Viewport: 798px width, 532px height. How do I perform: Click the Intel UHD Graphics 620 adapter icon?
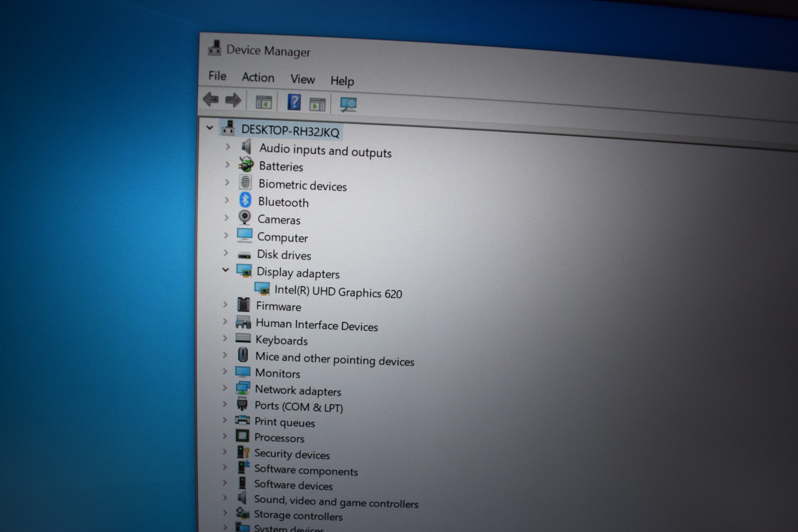262,289
